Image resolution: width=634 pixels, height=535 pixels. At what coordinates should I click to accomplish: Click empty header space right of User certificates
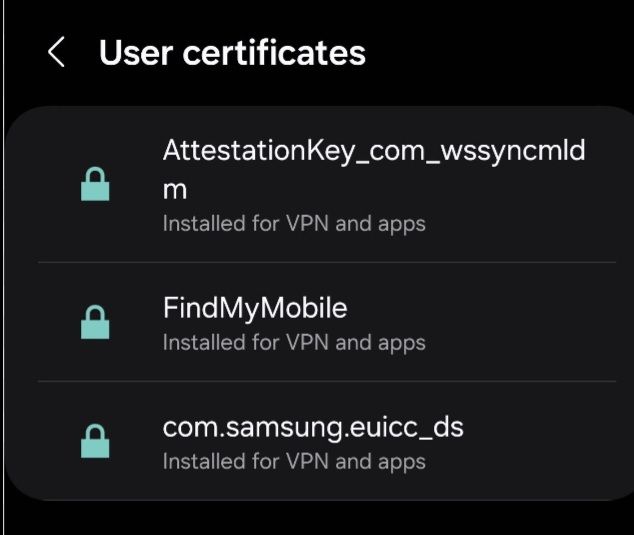[x=499, y=53]
